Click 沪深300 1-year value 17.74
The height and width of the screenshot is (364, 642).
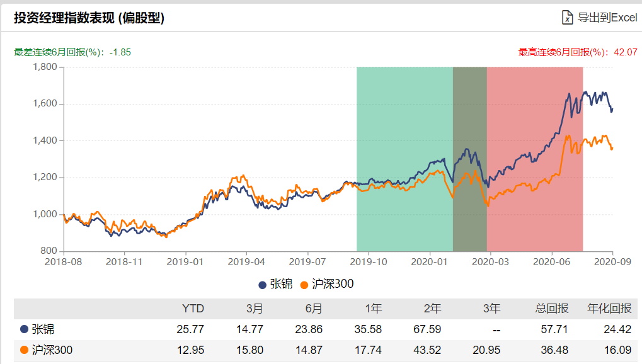pyautogui.click(x=368, y=350)
